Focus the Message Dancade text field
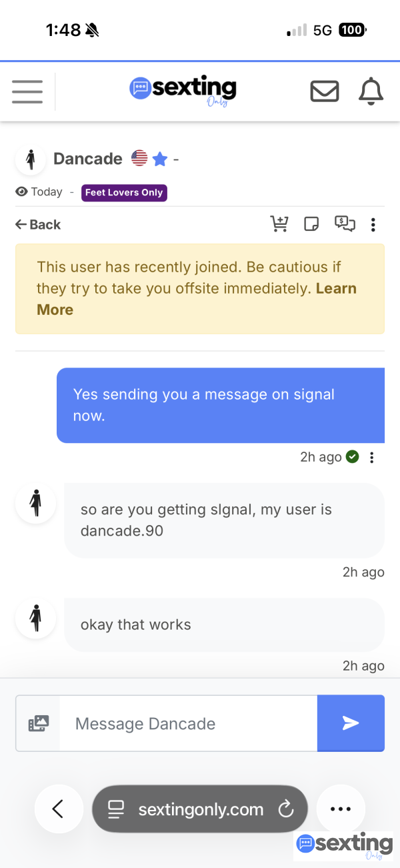Image resolution: width=400 pixels, height=868 pixels. [188, 723]
